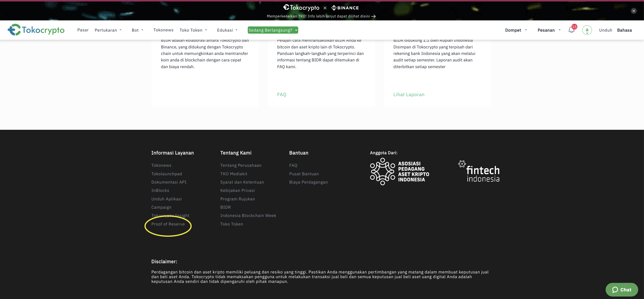Open Dokumentasi API footer link
The image size is (644, 299).
[169, 182]
